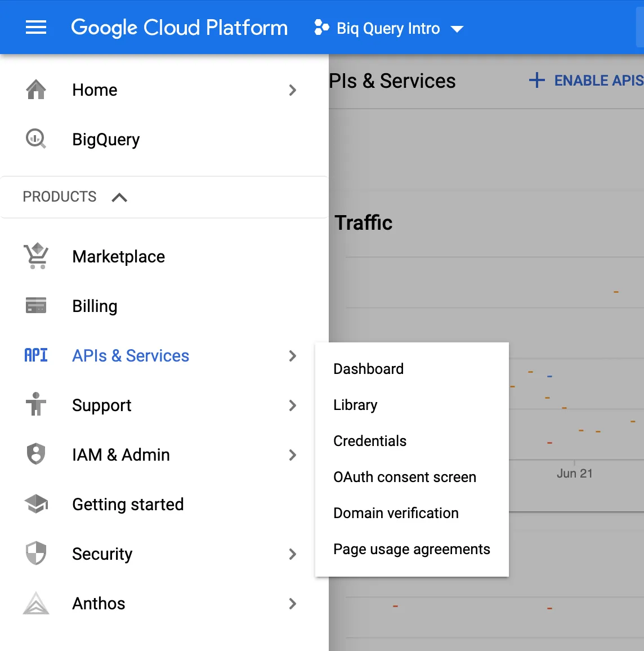Expand the Security submenu chevron
Image resolution: width=644 pixels, height=651 pixels.
(x=293, y=554)
